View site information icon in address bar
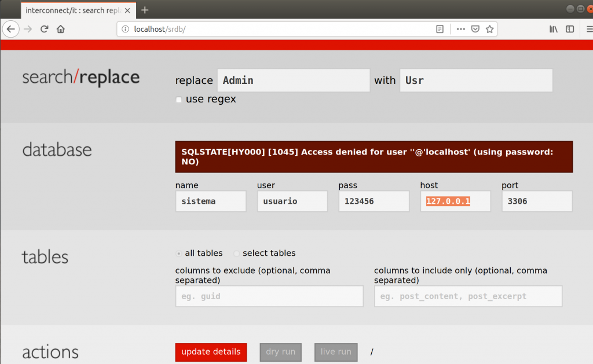 point(125,29)
